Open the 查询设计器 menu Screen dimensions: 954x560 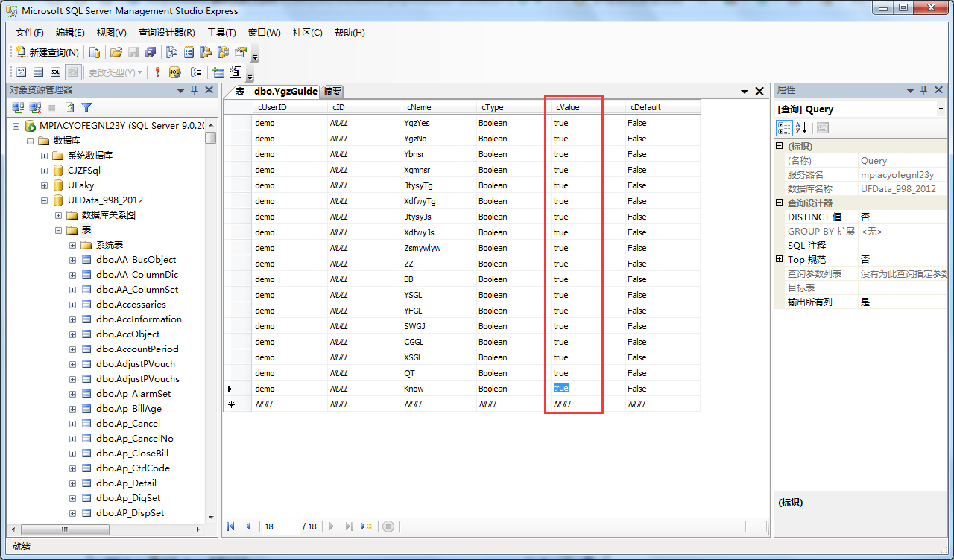[x=166, y=33]
